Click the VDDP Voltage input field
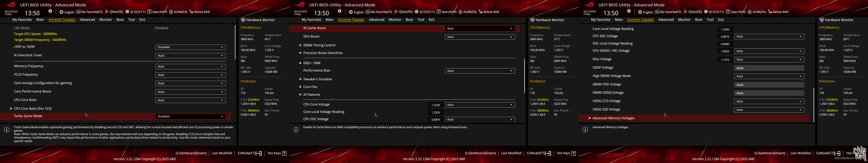Screen dimensions: 868x163 [769, 68]
